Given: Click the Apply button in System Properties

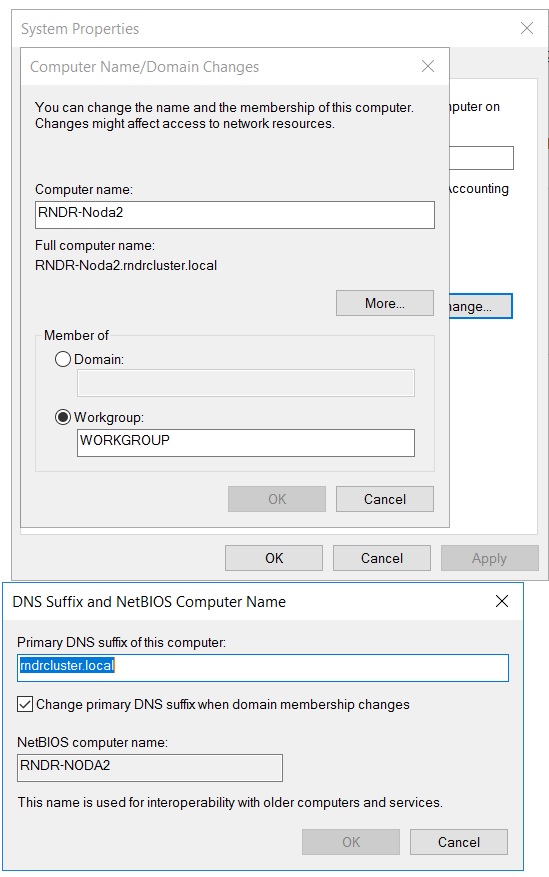Looking at the screenshot, I should click(490, 558).
